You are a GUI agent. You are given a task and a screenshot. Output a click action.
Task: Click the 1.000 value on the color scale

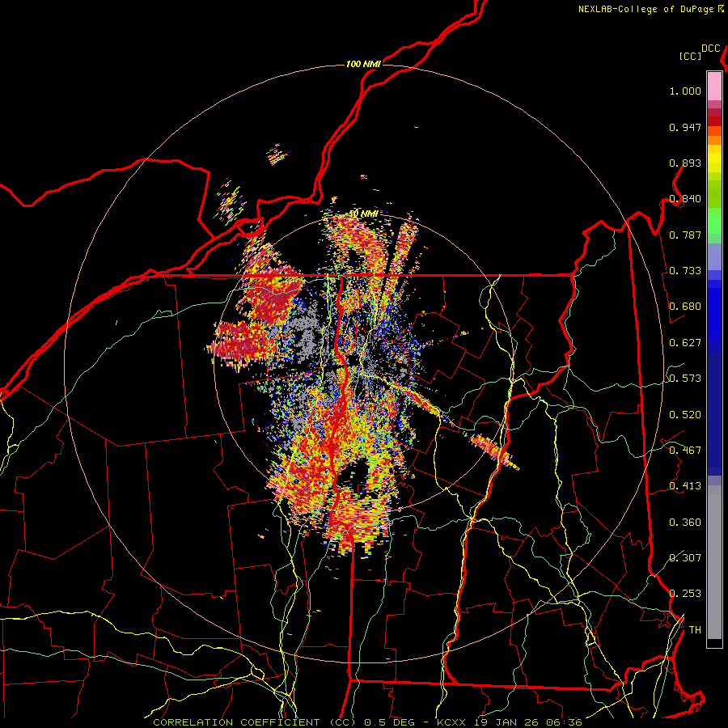pos(685,91)
